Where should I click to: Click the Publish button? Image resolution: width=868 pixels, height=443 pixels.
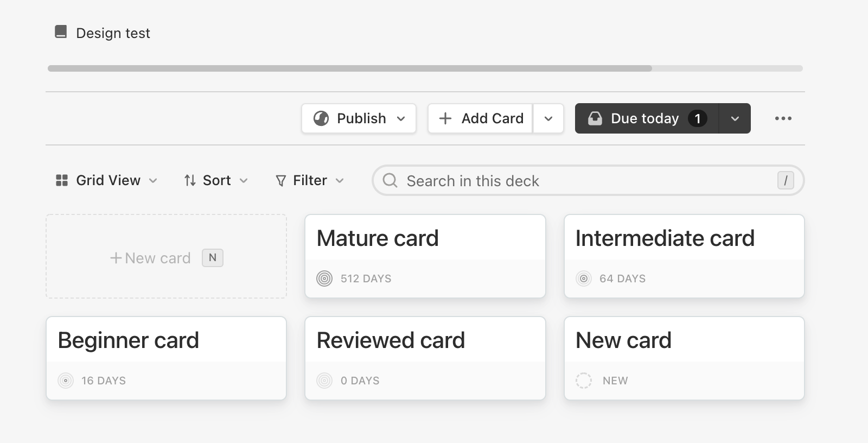point(359,118)
